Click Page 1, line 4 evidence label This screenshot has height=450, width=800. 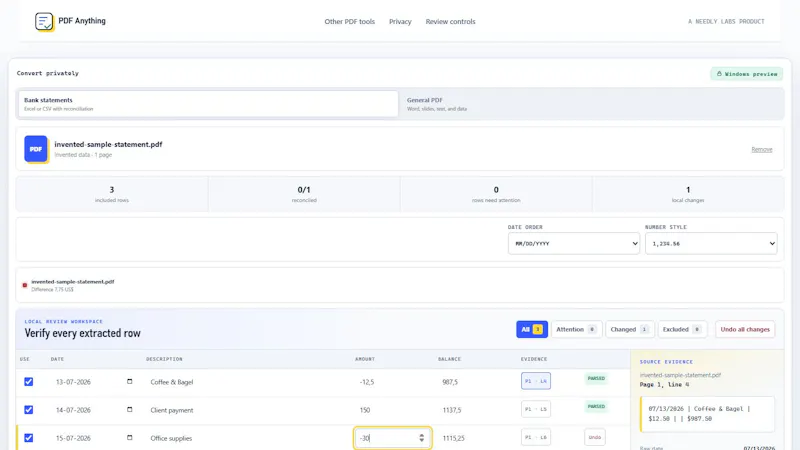point(664,384)
